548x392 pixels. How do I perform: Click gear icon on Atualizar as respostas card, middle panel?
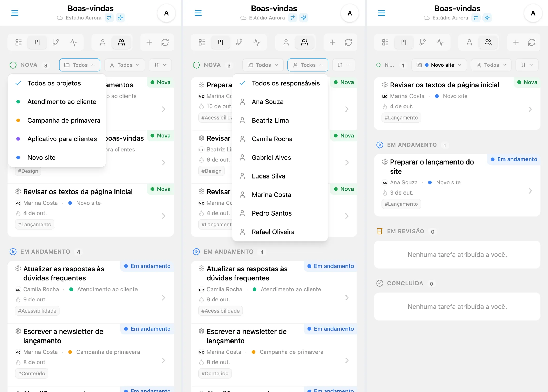pos(201,269)
